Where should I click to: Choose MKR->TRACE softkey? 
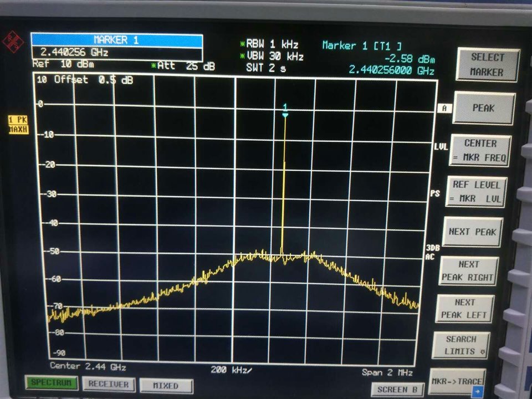457,382
